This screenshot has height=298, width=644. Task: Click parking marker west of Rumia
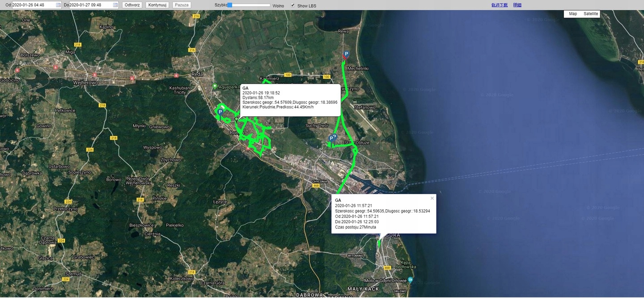tap(220, 112)
